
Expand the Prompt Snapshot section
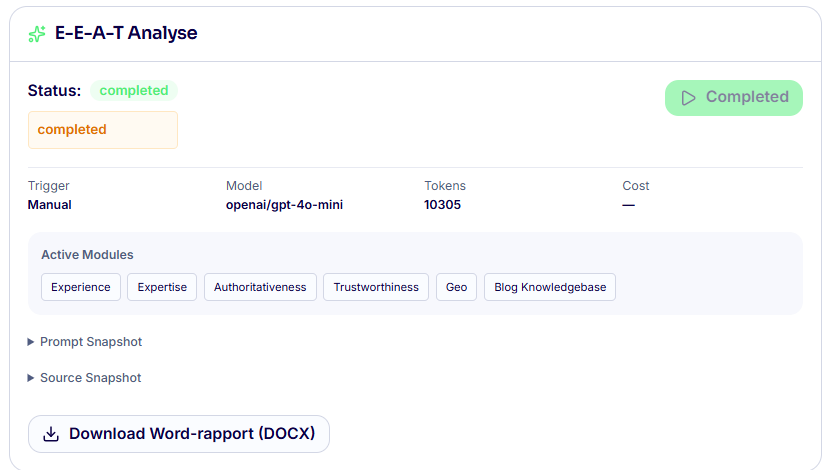pos(85,342)
